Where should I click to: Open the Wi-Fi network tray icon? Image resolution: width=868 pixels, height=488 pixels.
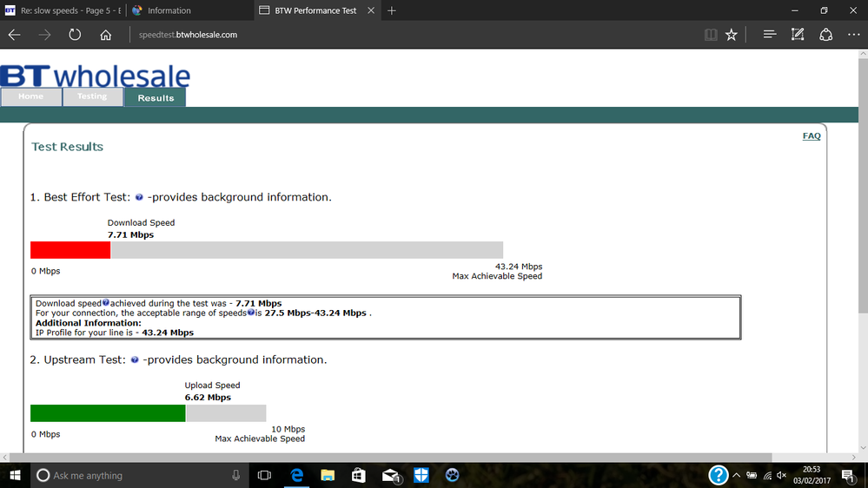pyautogui.click(x=767, y=475)
